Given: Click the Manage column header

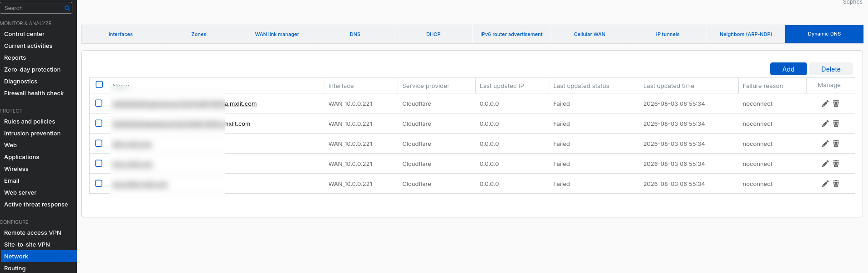Looking at the screenshot, I should [829, 85].
